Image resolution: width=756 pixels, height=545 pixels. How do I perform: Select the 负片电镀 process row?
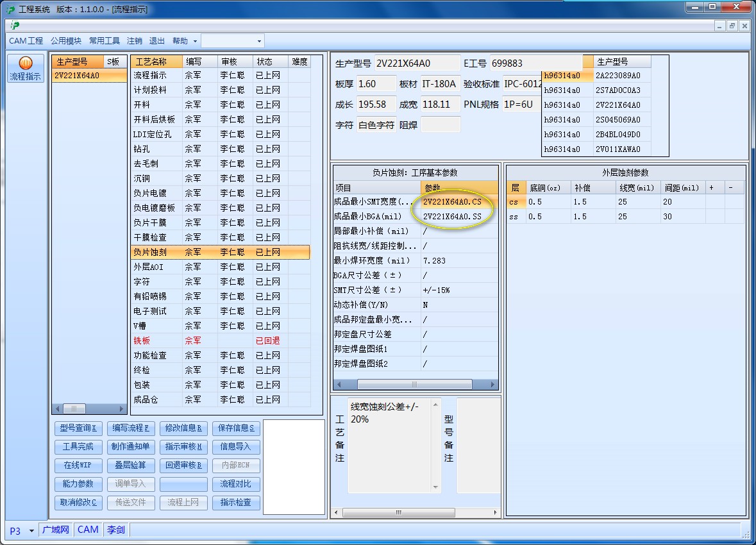221,193
